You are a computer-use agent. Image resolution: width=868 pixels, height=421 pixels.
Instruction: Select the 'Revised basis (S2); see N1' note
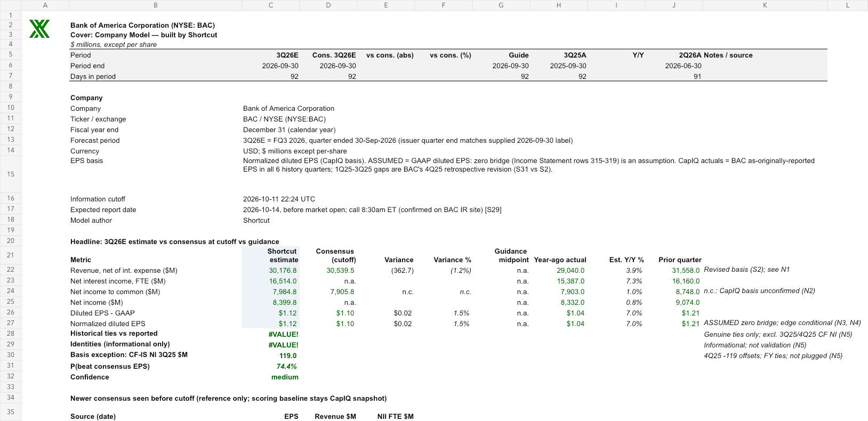coord(746,270)
